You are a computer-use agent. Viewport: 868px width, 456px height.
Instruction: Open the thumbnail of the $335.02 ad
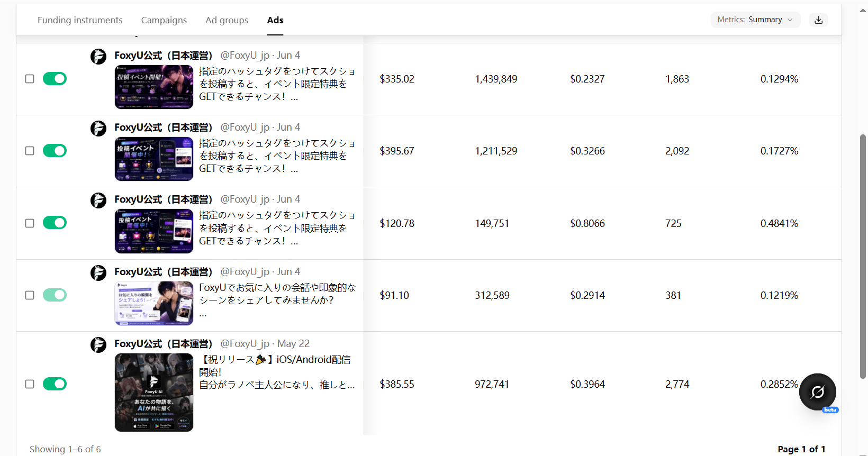coord(154,87)
